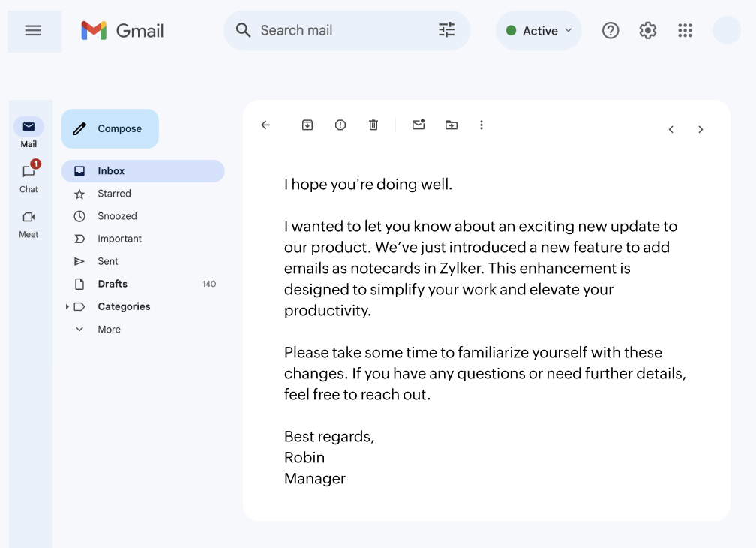The image size is (756, 548).
Task: Switch to the Chat tab
Action: coord(28,177)
